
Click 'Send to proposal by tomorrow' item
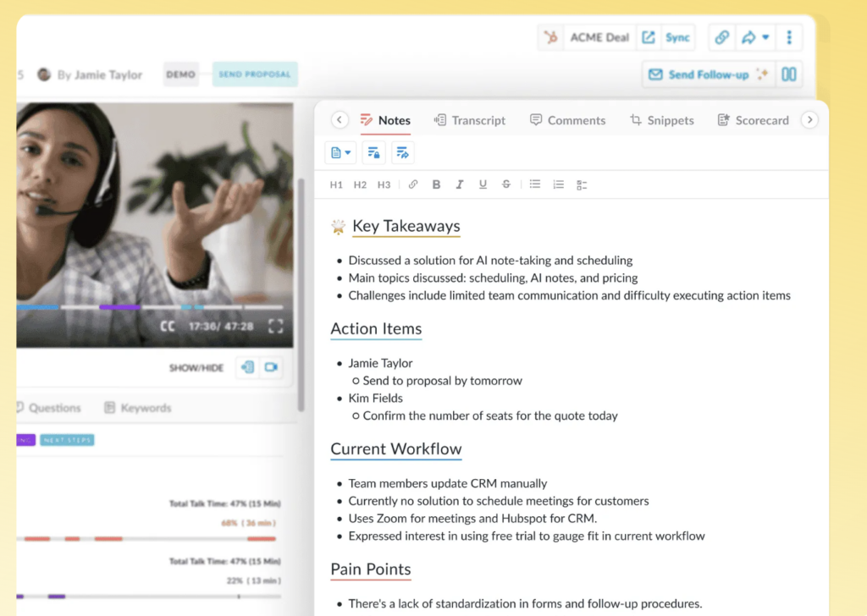442,381
